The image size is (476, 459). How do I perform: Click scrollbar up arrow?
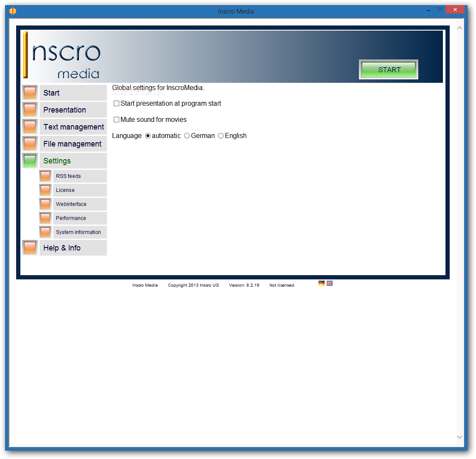click(459, 28)
